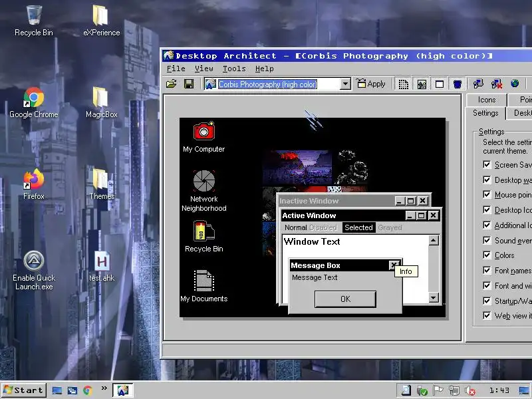532x399 pixels.
Task: Click the Chrome icon in quick launch
Action: (88, 390)
